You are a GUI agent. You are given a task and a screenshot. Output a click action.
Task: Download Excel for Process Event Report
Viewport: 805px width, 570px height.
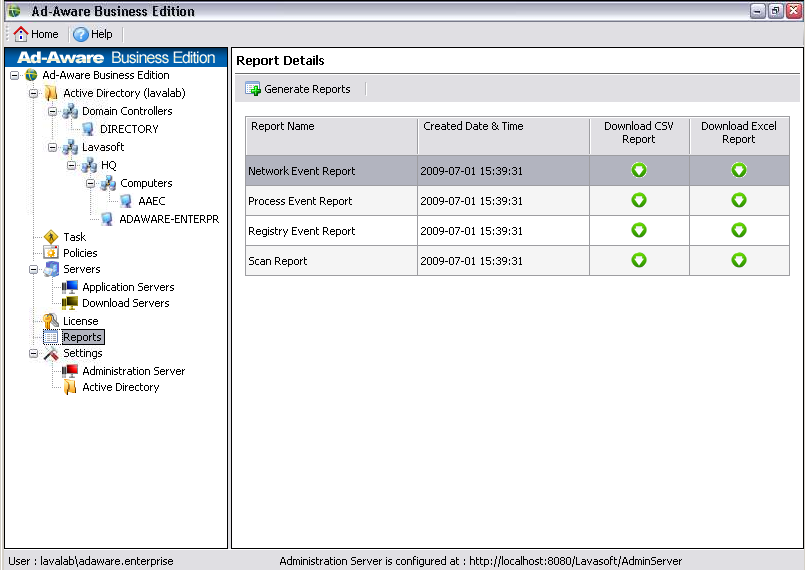739,200
